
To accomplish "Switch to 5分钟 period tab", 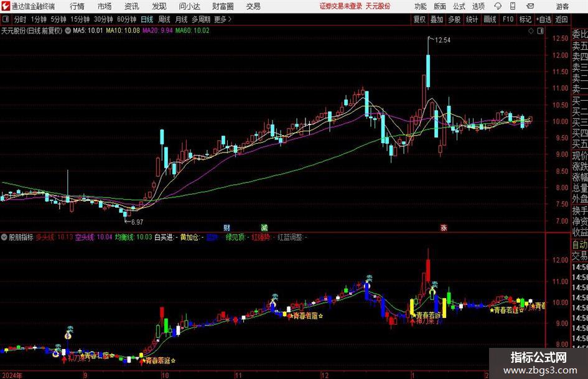I will point(58,19).
